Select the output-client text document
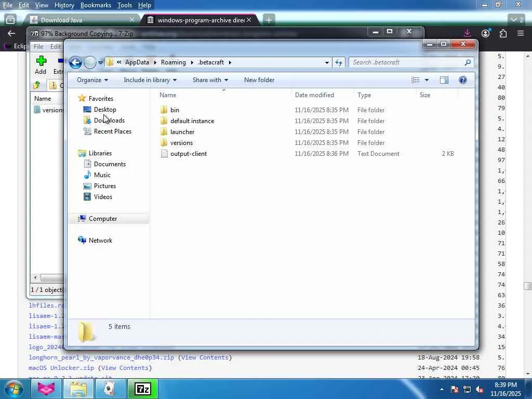 (189, 154)
